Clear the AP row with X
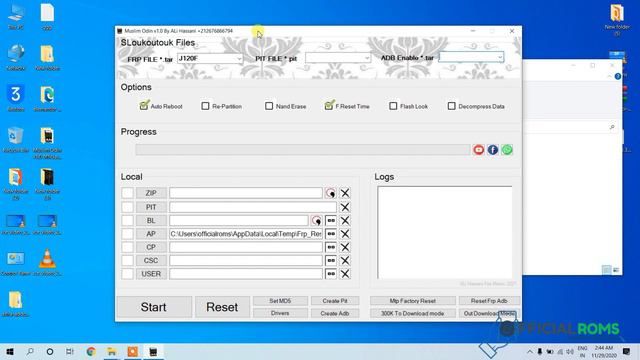 point(345,234)
